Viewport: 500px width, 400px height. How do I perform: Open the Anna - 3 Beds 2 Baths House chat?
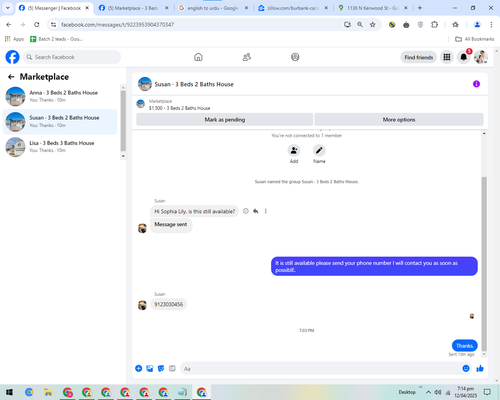coord(60,96)
